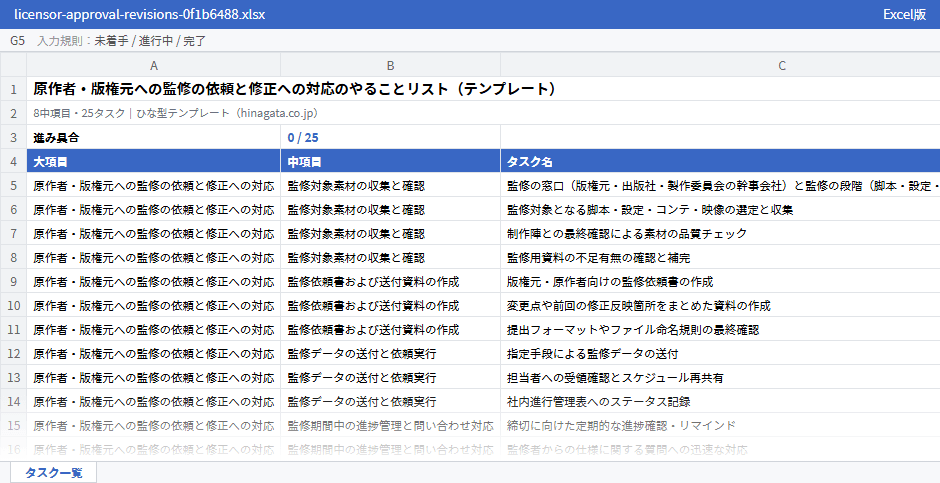Open the タスク一覧 sheet tab
940x483 pixels.
tap(53, 472)
